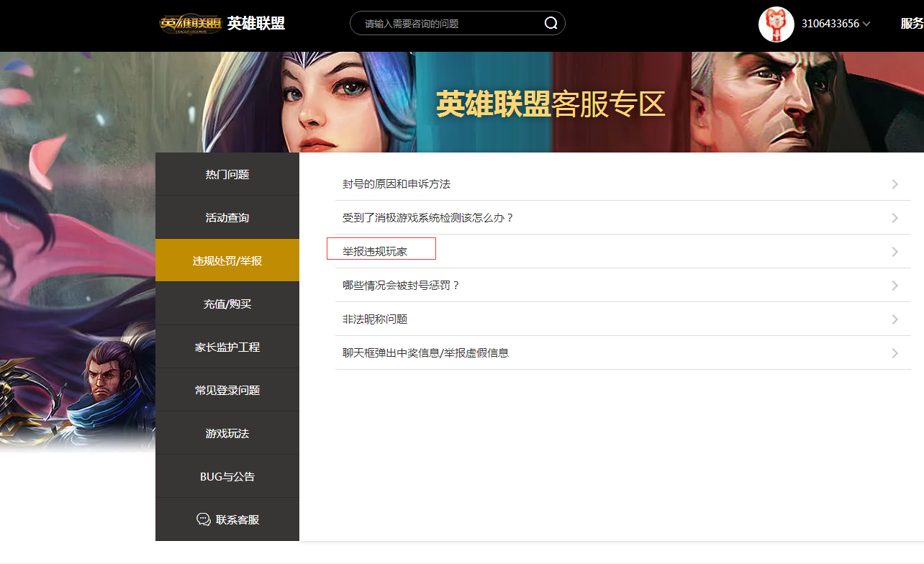Screen dimensions: 924x564
Task: Open the 举报违规玩家 question link
Action: click(x=375, y=252)
